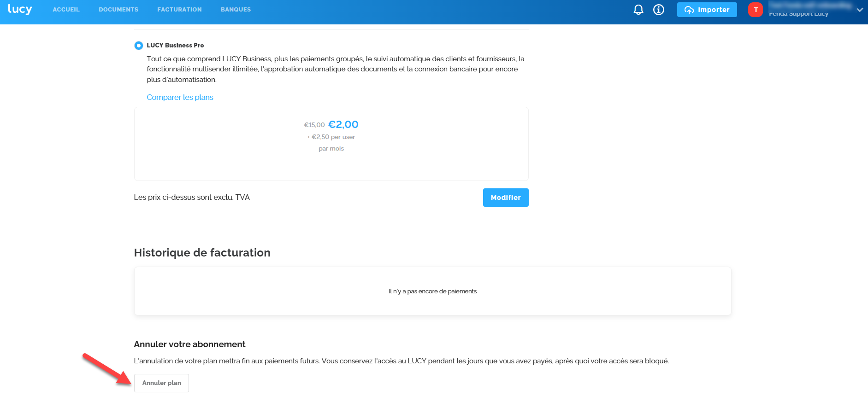Open the information circle icon
The width and height of the screenshot is (868, 402).
[x=659, y=10]
